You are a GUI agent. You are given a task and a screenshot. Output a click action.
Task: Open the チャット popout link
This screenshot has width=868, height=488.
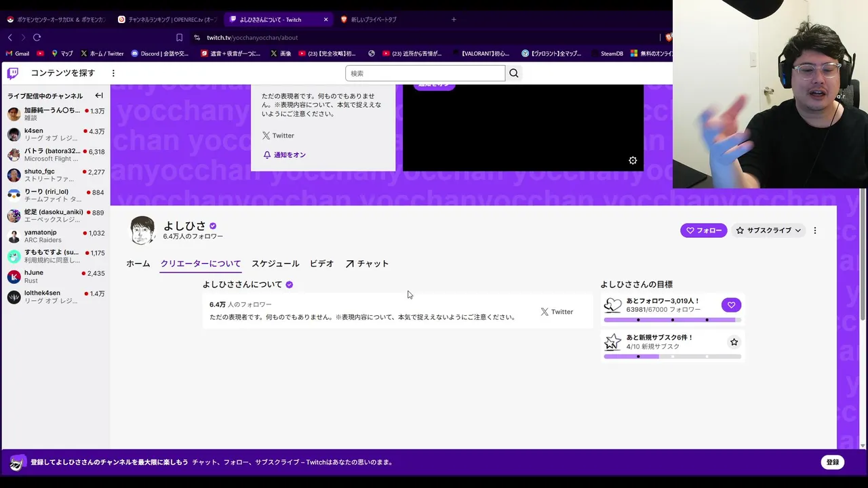click(x=367, y=264)
